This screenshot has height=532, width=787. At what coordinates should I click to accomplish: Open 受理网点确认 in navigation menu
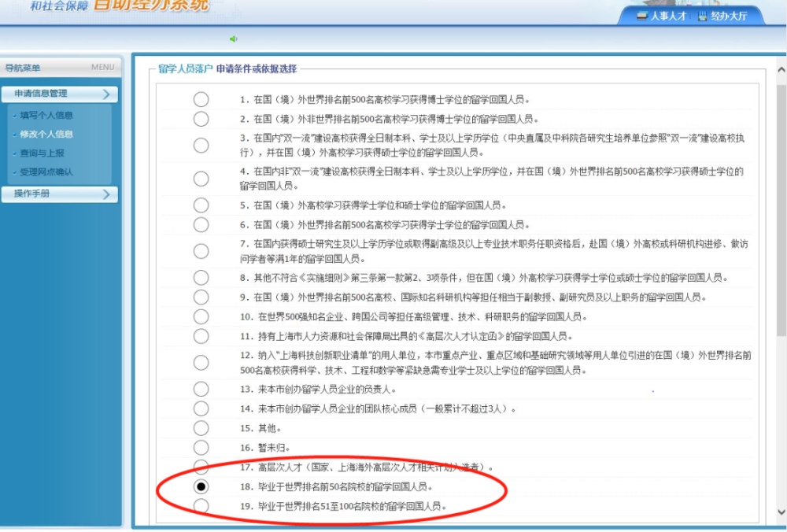46,172
